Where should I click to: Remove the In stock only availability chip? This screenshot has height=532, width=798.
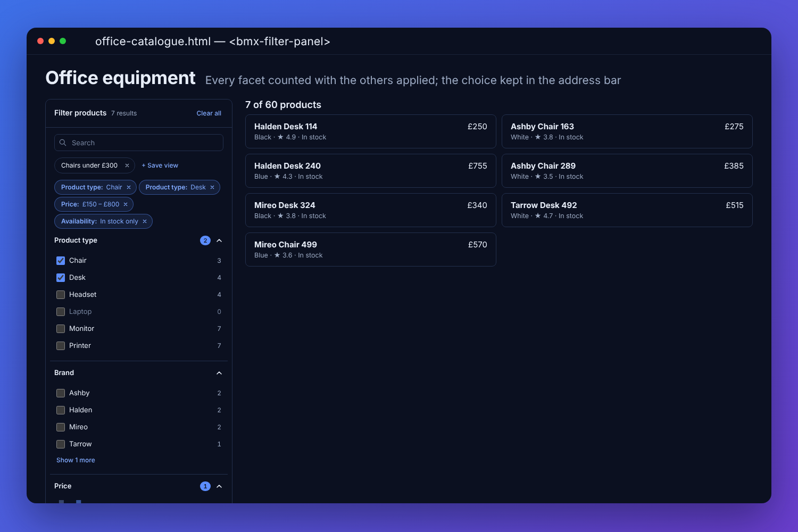click(145, 221)
